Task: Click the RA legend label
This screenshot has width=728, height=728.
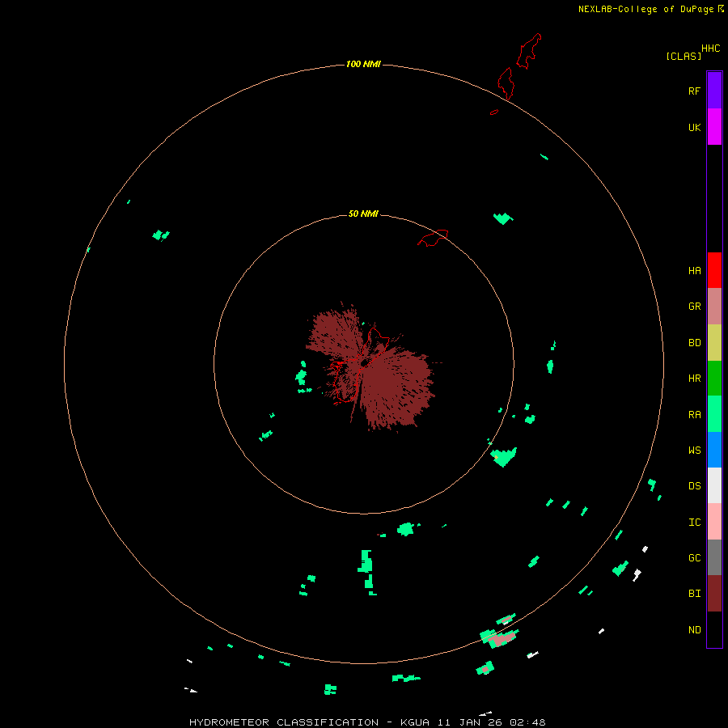Action: coord(694,414)
